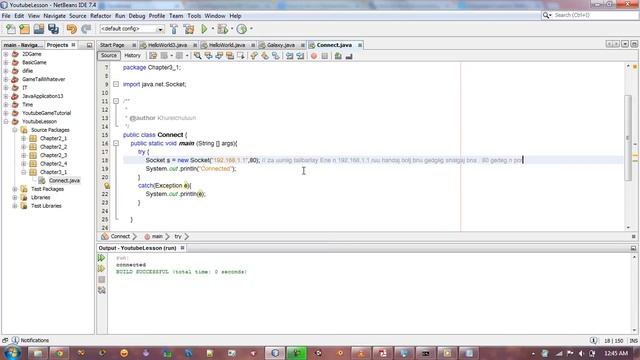This screenshot has width=640, height=360.
Task: Re-run the program from the Output panel
Action: [x=102, y=258]
